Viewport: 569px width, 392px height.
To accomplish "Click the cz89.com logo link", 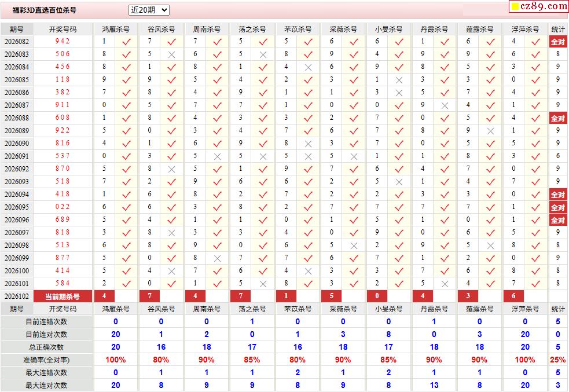I will (x=538, y=6).
